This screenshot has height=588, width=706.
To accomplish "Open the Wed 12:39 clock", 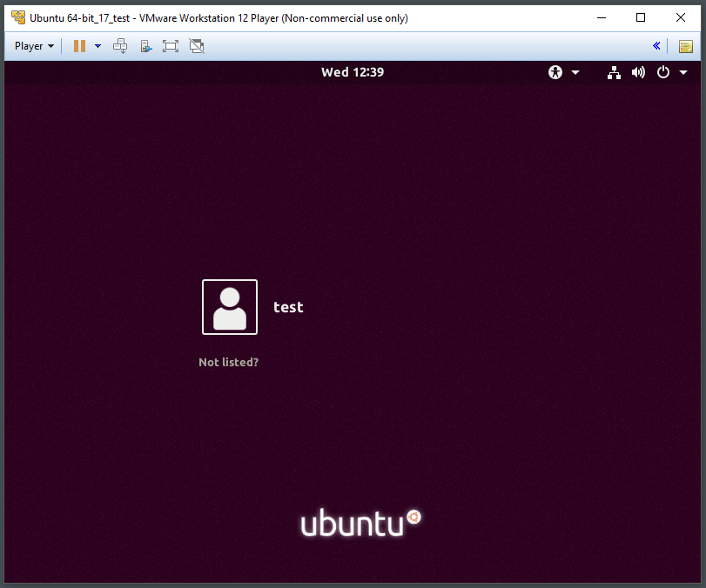I will click(x=353, y=72).
